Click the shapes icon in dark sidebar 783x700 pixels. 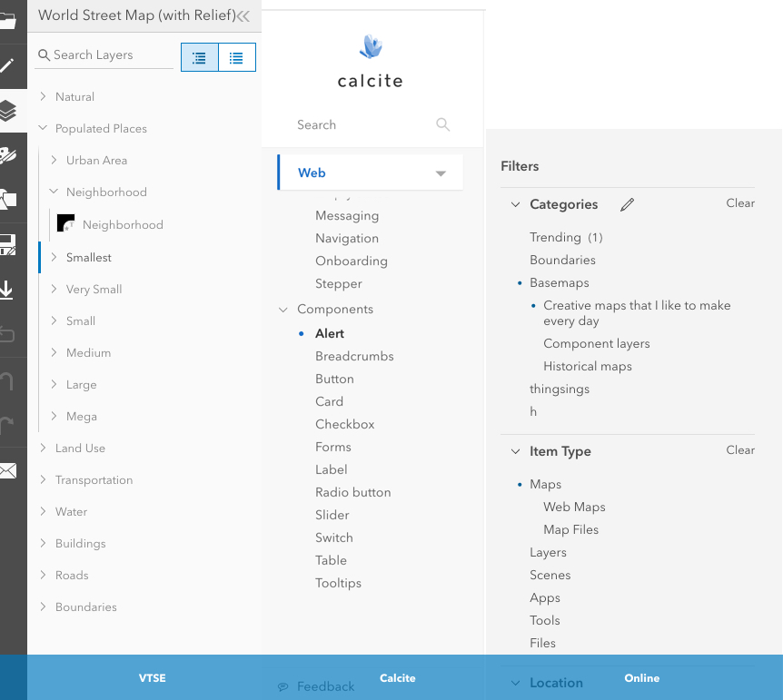[8, 200]
